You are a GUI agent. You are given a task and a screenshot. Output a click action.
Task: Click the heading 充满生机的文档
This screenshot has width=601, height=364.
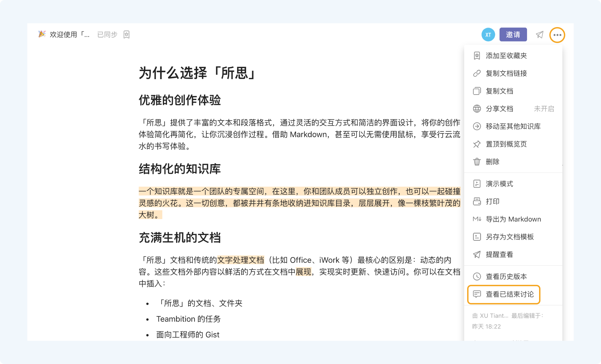(180, 238)
